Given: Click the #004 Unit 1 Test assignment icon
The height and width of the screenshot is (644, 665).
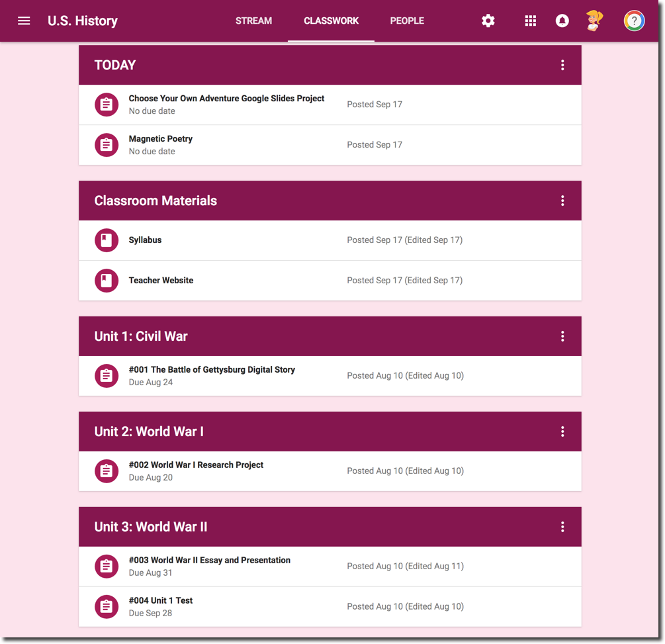Looking at the screenshot, I should click(107, 607).
